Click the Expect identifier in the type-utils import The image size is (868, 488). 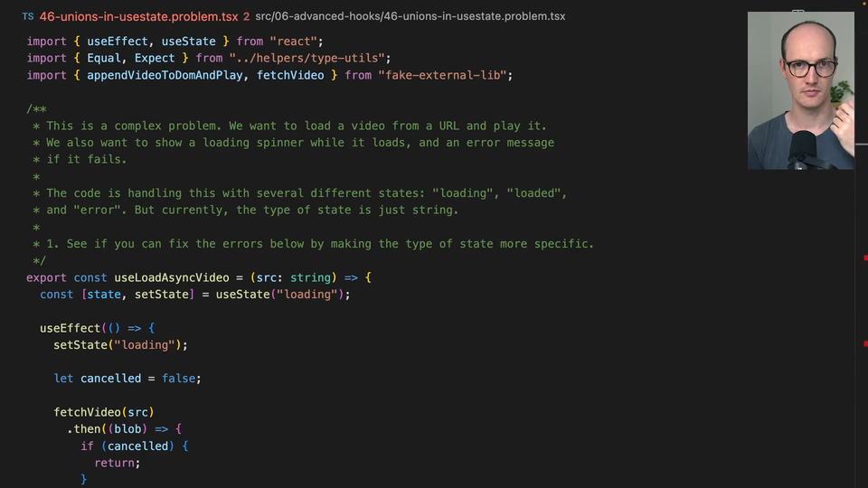pyautogui.click(x=155, y=59)
